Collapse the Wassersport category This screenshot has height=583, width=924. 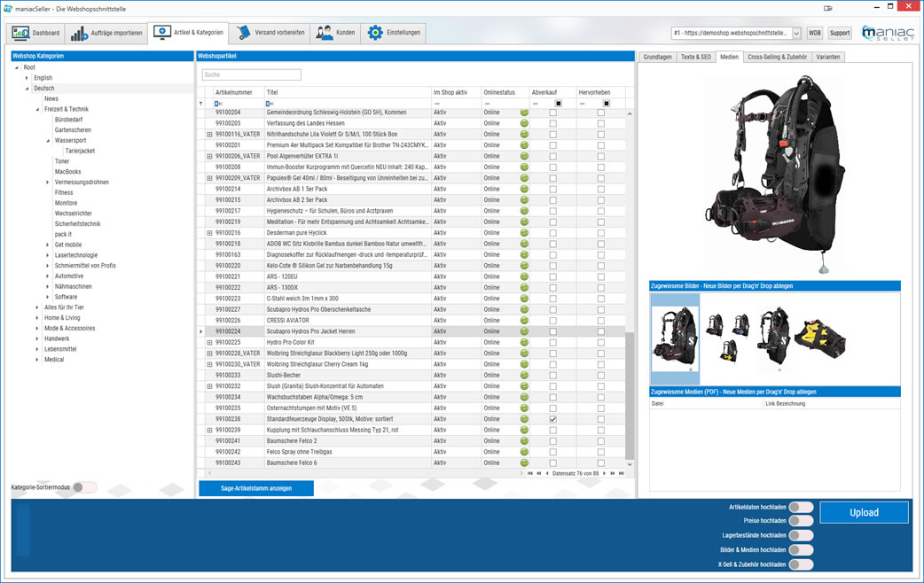pos(48,141)
